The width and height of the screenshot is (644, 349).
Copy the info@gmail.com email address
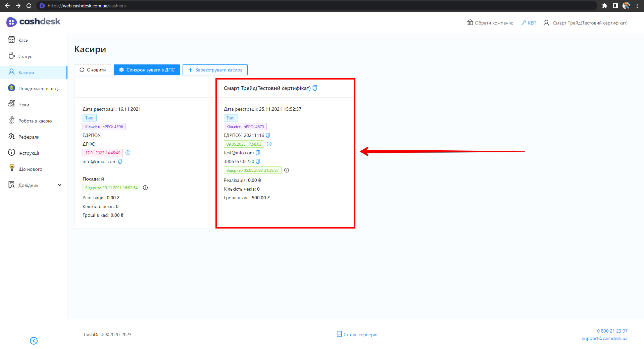120,161
